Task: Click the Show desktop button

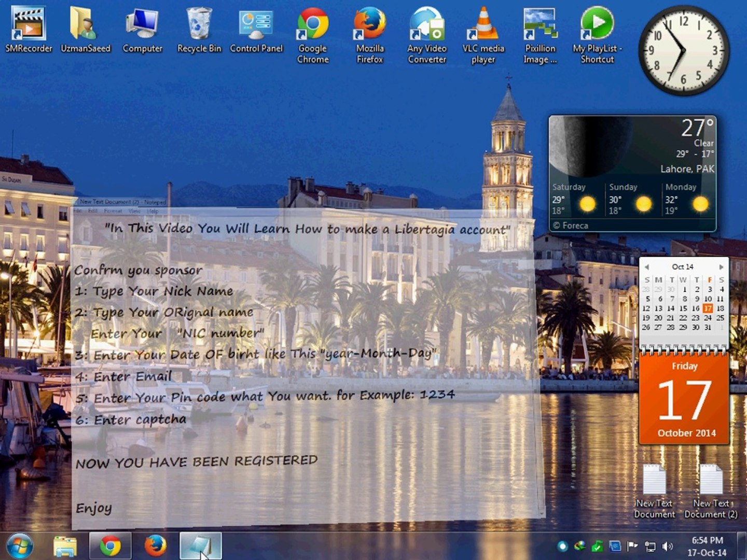Action: tap(742, 547)
